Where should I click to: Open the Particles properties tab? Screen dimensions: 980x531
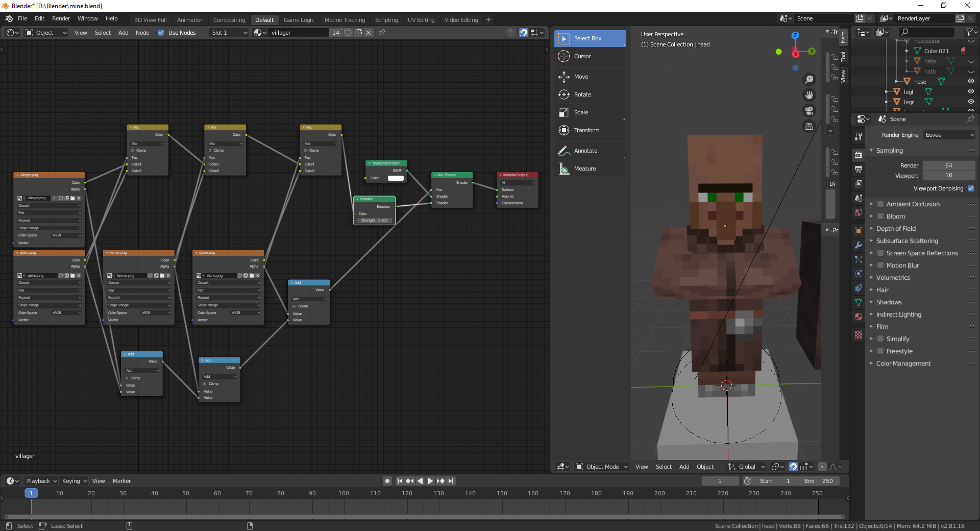coord(859,259)
